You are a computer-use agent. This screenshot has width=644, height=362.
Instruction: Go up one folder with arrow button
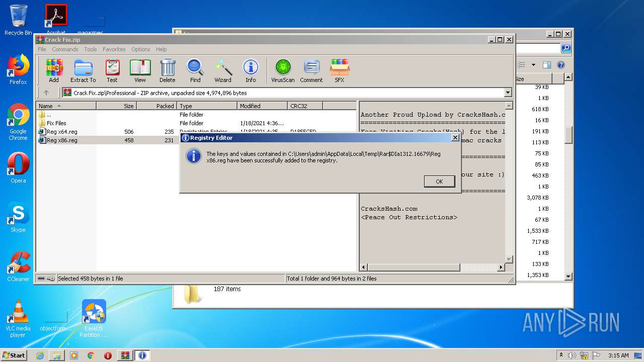pos(46,93)
